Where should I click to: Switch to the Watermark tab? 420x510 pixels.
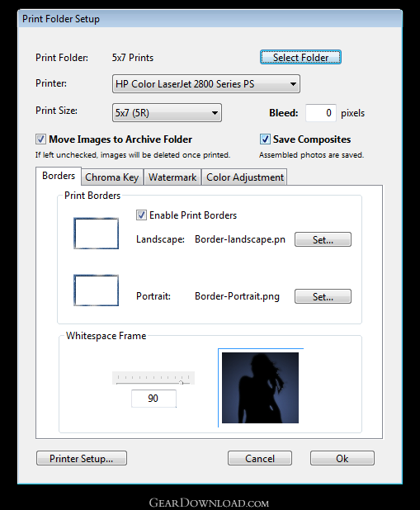click(172, 177)
